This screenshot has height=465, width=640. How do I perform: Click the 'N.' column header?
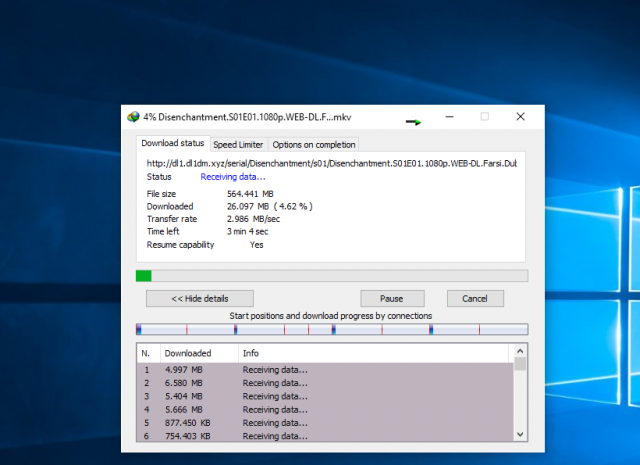pyautogui.click(x=146, y=353)
